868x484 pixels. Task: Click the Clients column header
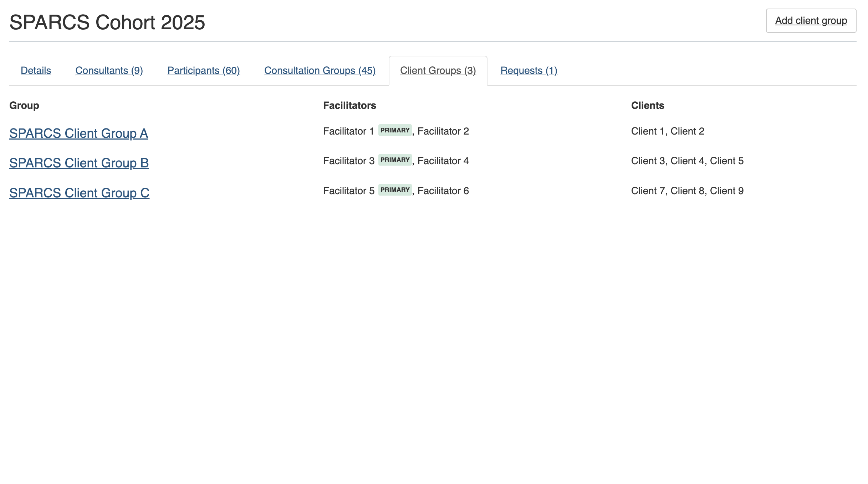pos(648,106)
